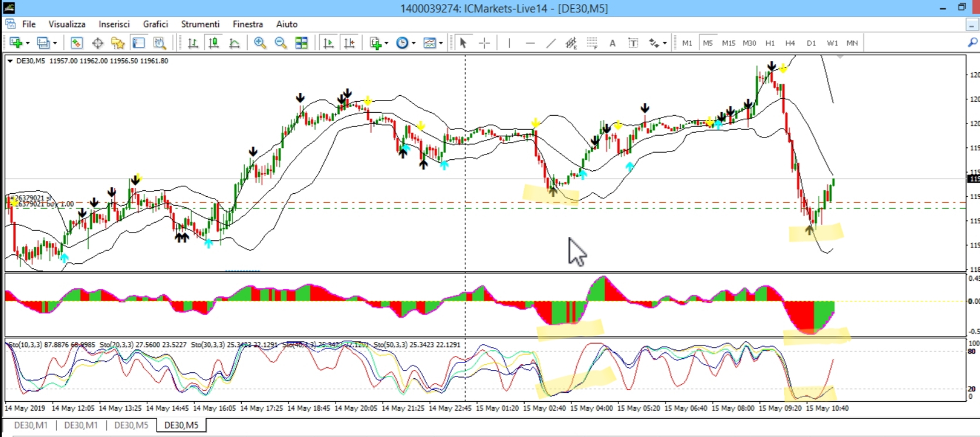Click the '15 May 10:40' time label
Viewport: 980px width, 437px height.
827,408
